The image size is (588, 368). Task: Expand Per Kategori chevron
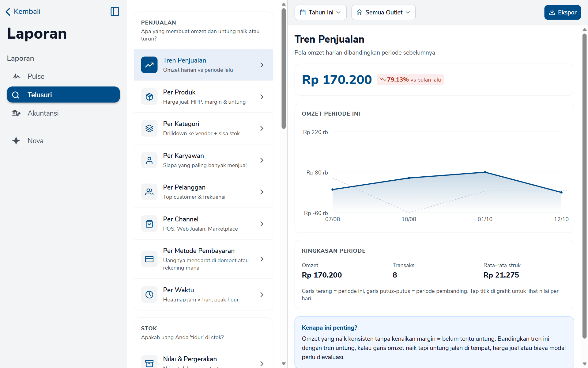click(x=262, y=128)
